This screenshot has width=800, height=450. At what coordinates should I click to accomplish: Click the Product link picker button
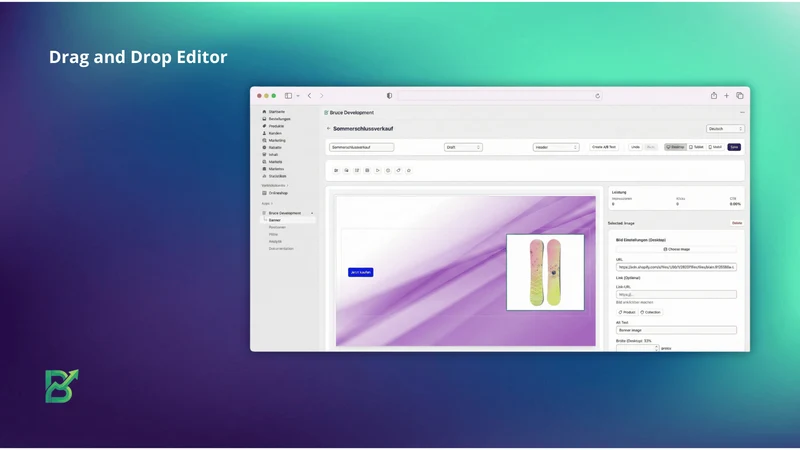[627, 312]
